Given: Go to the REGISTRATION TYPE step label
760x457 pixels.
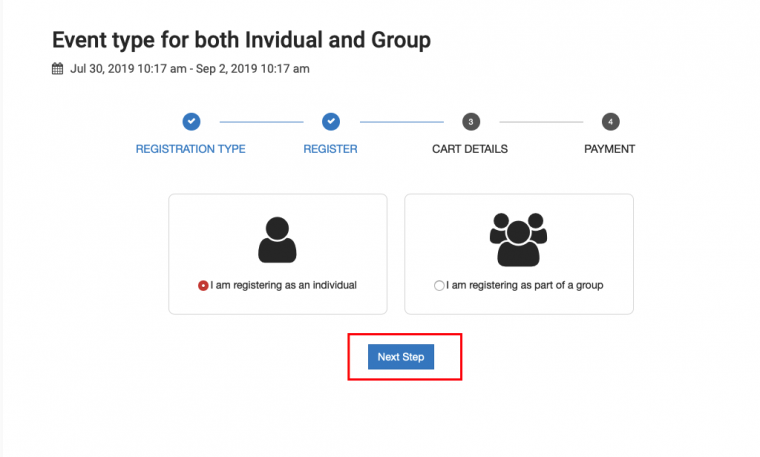Looking at the screenshot, I should click(x=191, y=149).
